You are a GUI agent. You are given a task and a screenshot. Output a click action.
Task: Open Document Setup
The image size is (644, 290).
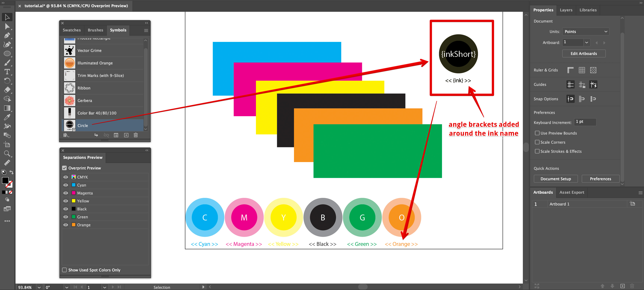[555, 179]
